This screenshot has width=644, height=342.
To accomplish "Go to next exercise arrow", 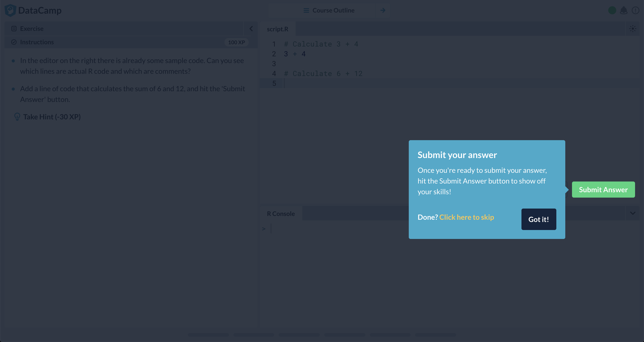I will [383, 11].
